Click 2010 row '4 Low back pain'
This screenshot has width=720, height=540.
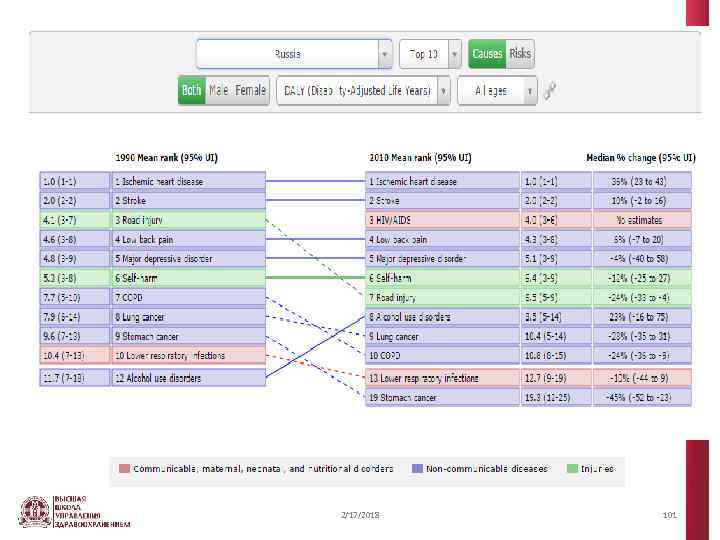(443, 239)
